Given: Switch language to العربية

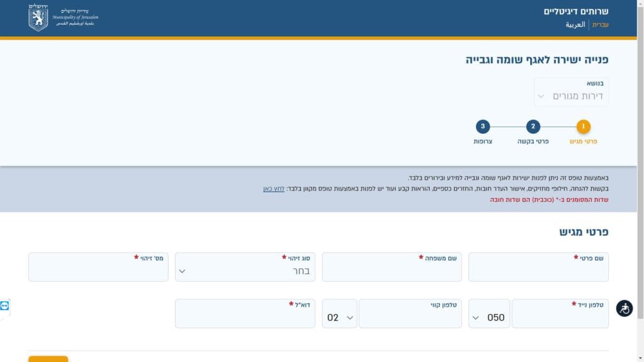Looking at the screenshot, I should pyautogui.click(x=575, y=25).
